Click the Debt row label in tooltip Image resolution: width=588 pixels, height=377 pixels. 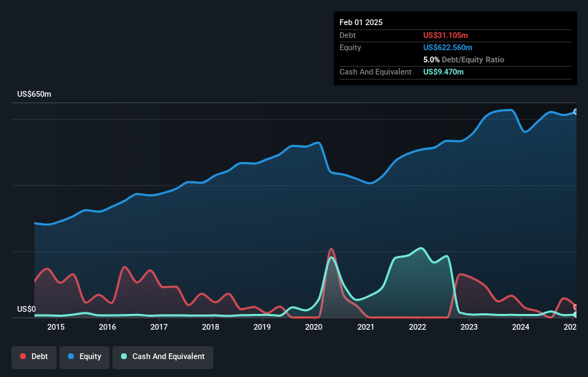point(347,35)
